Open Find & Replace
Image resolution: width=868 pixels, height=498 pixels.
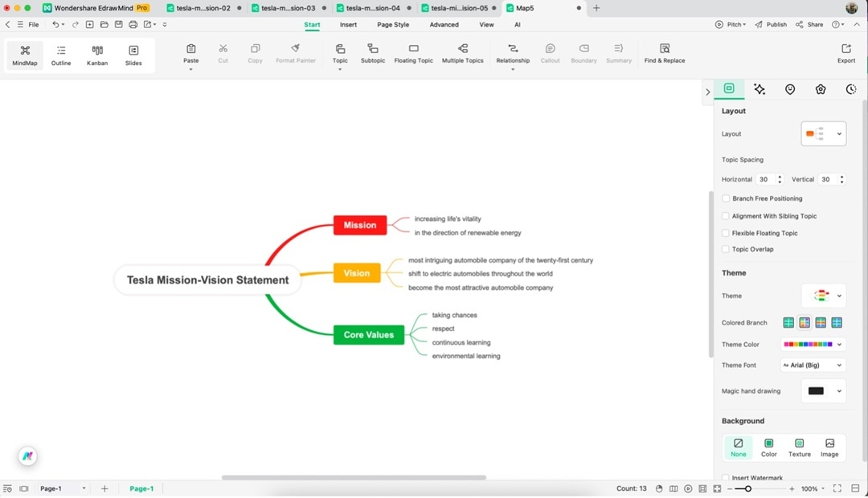pos(665,54)
